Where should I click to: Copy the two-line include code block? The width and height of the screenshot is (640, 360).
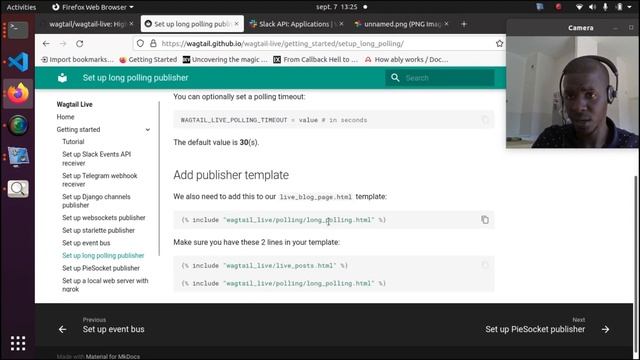click(x=485, y=265)
